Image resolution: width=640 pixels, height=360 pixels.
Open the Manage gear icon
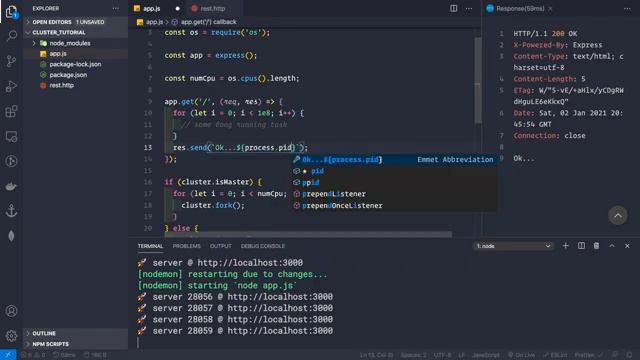point(11,336)
